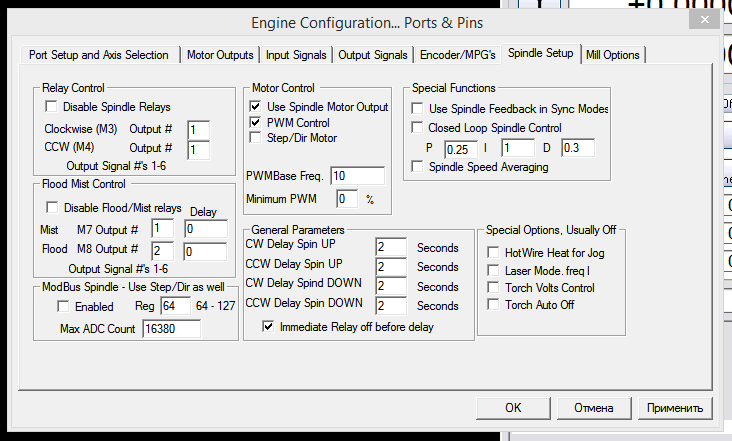
Task: Enable the ModBus Spindle checkbox
Action: [64, 307]
